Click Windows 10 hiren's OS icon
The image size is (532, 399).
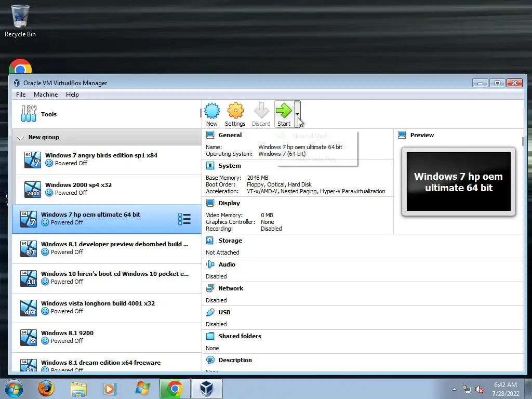click(x=29, y=278)
